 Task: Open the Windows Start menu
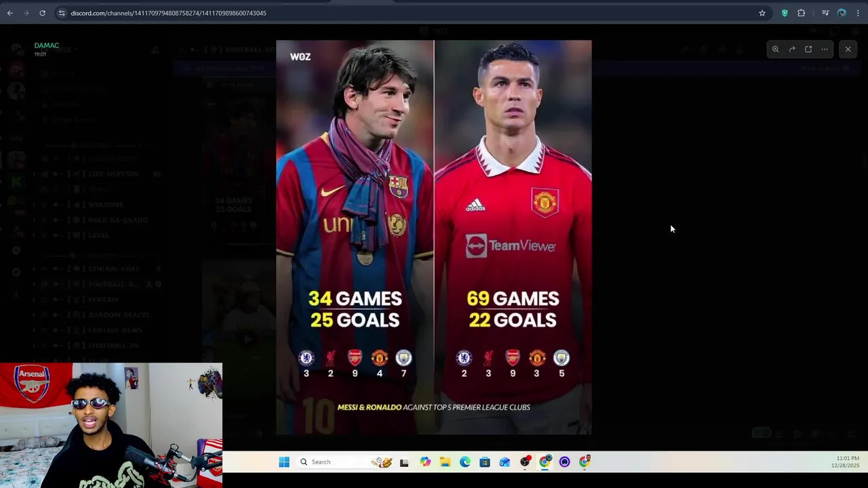284,462
